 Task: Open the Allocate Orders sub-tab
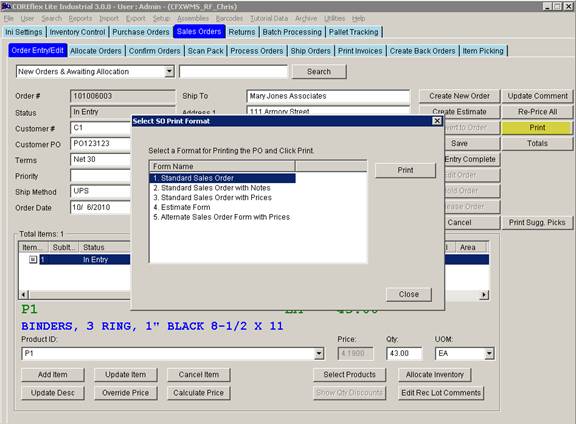tap(96, 51)
